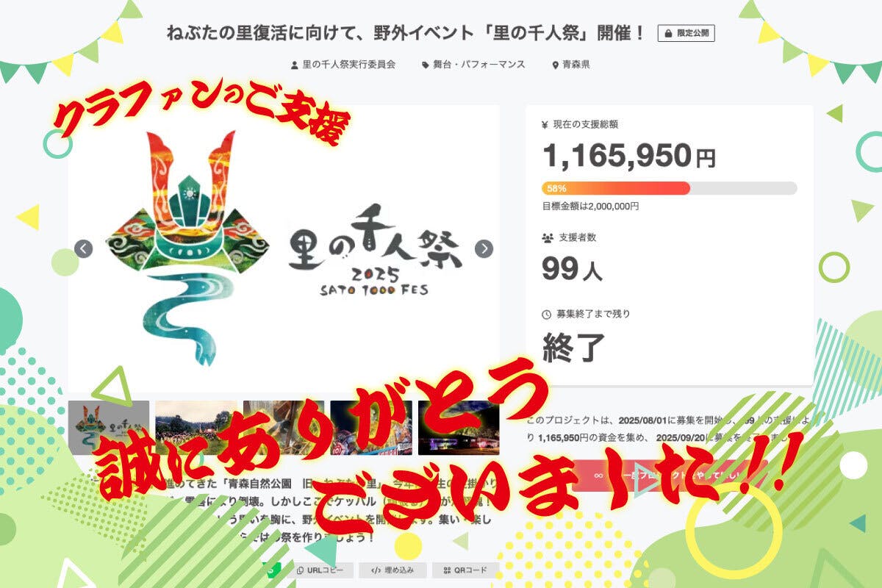This screenshot has width=882, height=588.
Task: Click the 58% funding progress bar
Action: (670, 188)
